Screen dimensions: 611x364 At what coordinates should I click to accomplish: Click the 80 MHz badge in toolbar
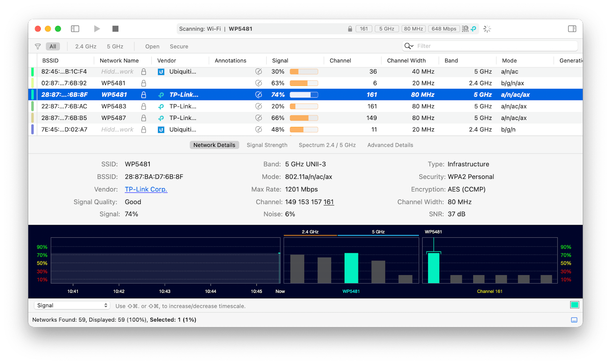414,29
